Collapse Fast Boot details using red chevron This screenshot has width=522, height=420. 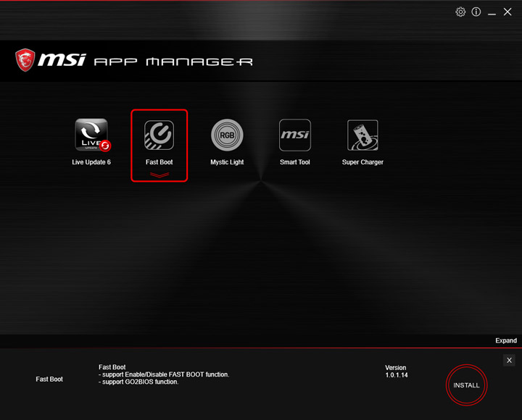[159, 175]
